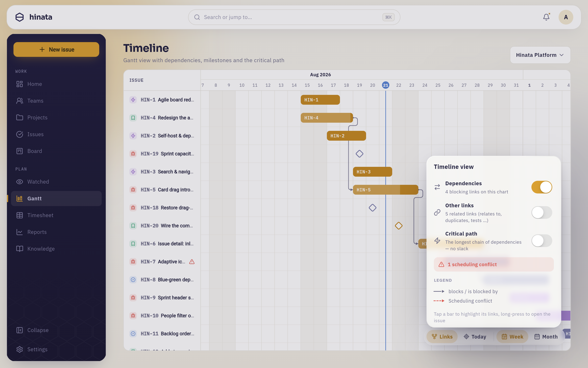
Task: Click the Critical path lightning icon
Action: pos(437,241)
